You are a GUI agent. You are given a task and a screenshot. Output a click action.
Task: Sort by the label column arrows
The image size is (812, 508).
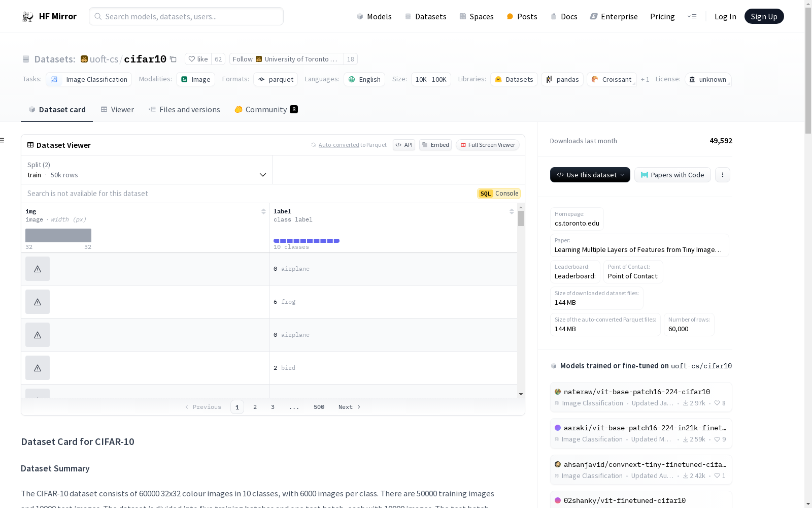point(512,211)
